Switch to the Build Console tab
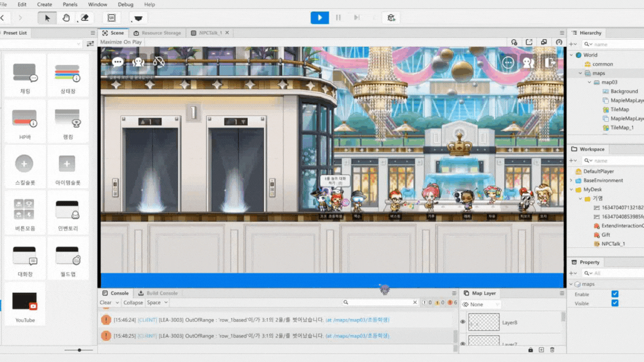Screen dimensions: 644x362 (x=158, y=293)
